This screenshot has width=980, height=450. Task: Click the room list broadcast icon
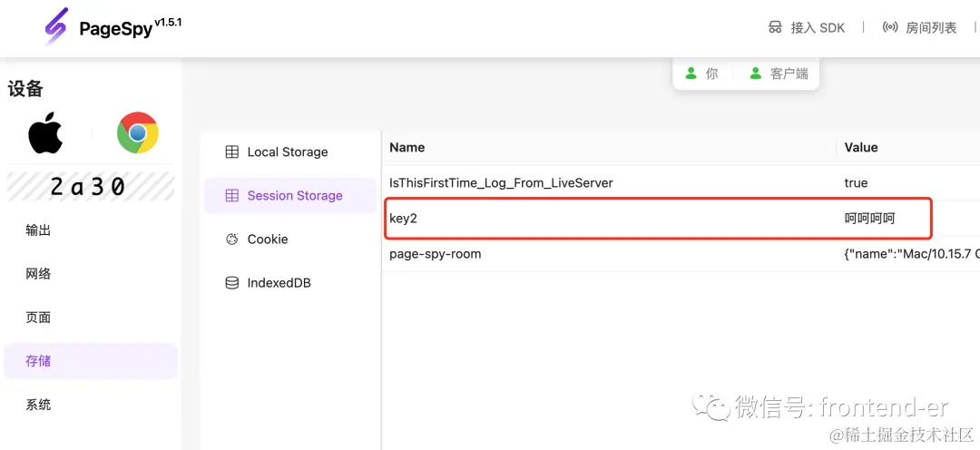coord(890,27)
